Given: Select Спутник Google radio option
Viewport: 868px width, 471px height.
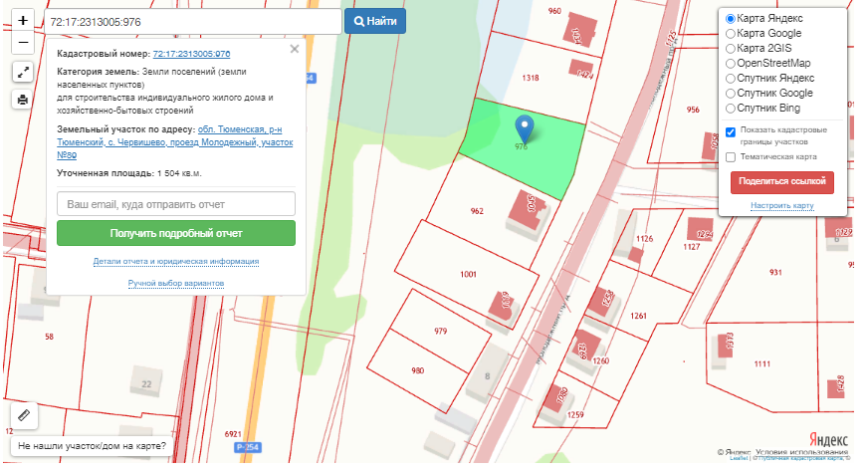Looking at the screenshot, I should tap(731, 94).
